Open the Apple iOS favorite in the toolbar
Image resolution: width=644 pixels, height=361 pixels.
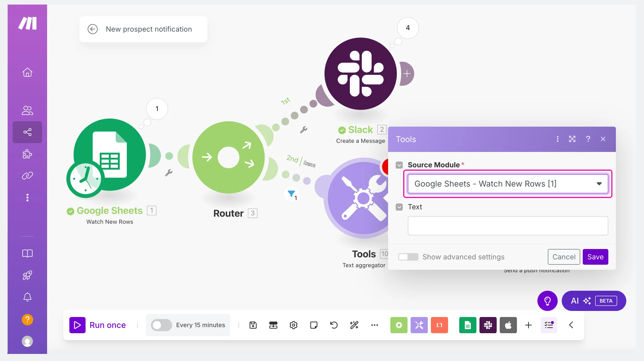point(508,325)
